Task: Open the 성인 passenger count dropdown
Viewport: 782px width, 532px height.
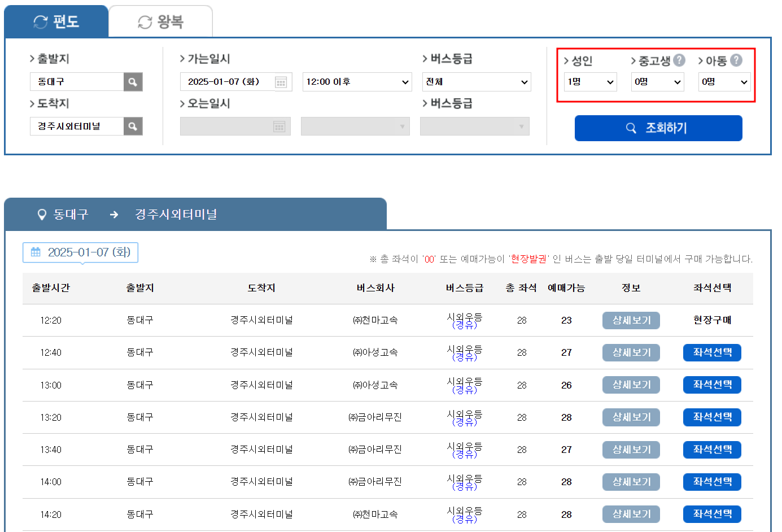Action: click(590, 82)
